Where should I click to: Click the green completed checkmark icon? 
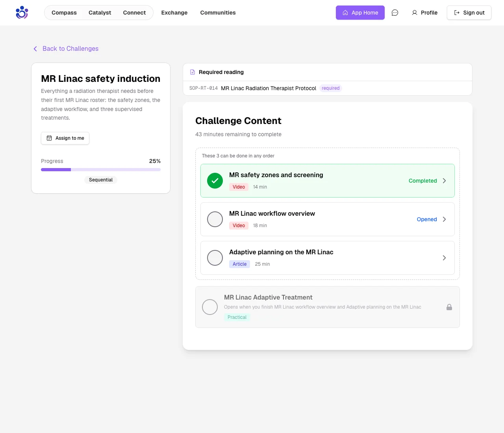click(215, 181)
